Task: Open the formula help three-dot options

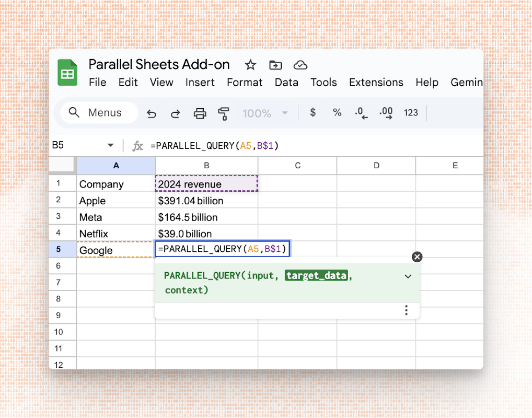Action: click(406, 310)
